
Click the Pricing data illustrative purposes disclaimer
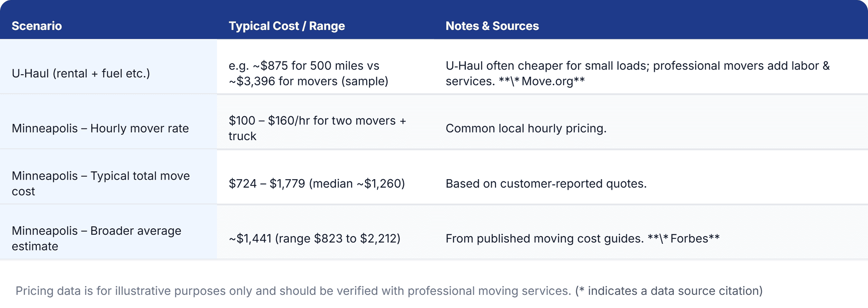click(293, 291)
